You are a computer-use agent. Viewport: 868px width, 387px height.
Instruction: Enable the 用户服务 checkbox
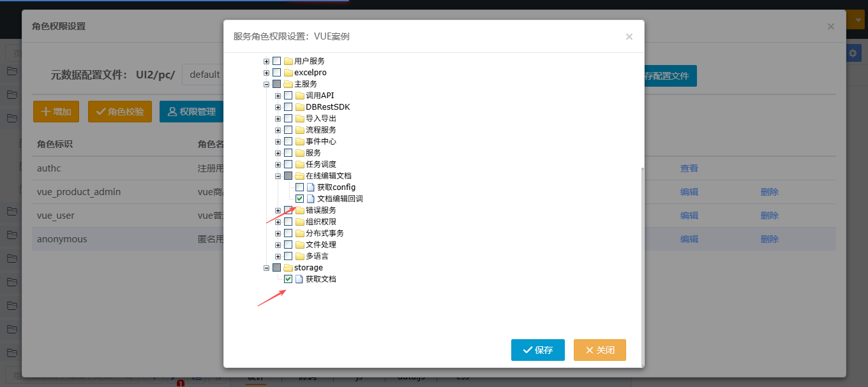coord(276,61)
